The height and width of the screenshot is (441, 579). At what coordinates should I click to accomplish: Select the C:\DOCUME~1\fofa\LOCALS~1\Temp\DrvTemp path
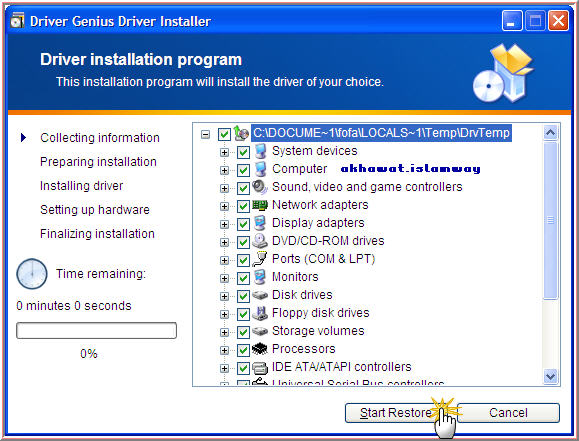point(381,133)
